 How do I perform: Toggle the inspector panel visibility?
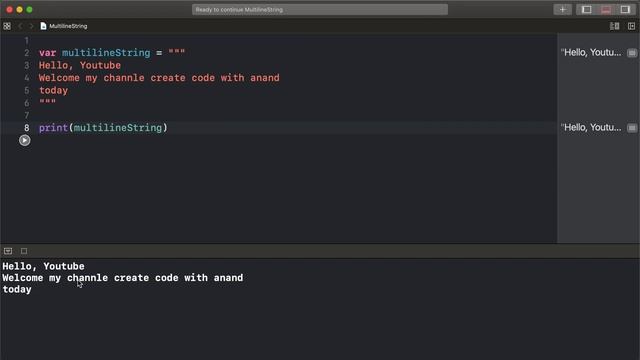point(625,9)
